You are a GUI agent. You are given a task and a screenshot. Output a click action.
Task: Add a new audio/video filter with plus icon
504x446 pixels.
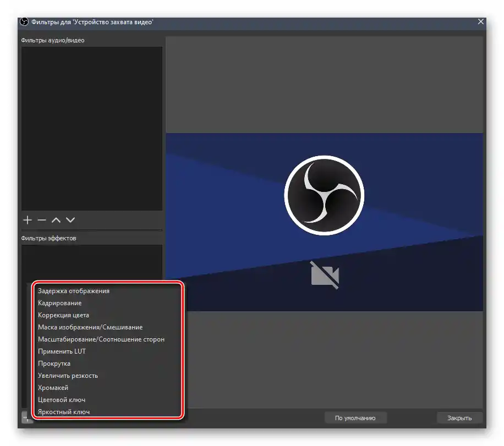[x=28, y=220]
